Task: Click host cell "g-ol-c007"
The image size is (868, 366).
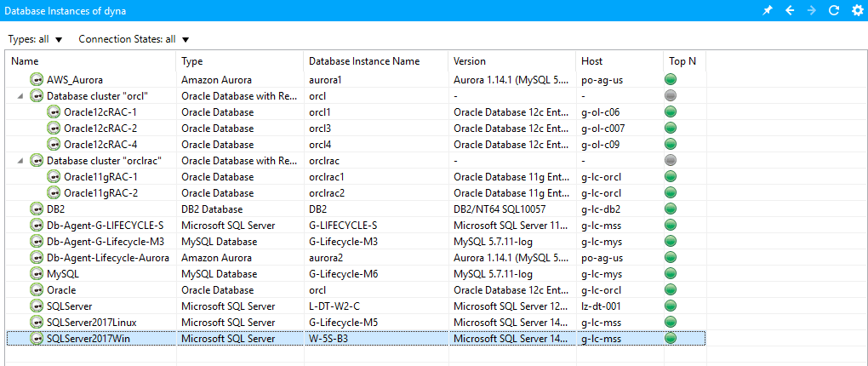Action: tap(602, 129)
